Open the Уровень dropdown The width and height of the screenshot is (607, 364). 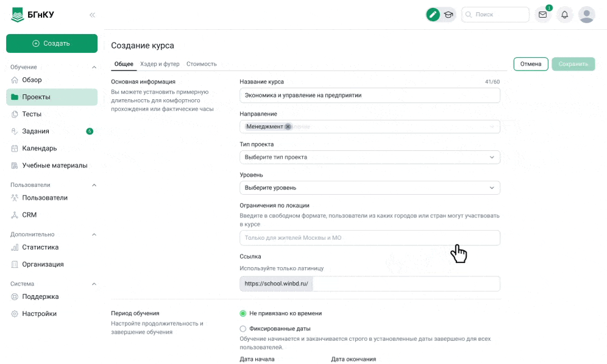pyautogui.click(x=369, y=187)
